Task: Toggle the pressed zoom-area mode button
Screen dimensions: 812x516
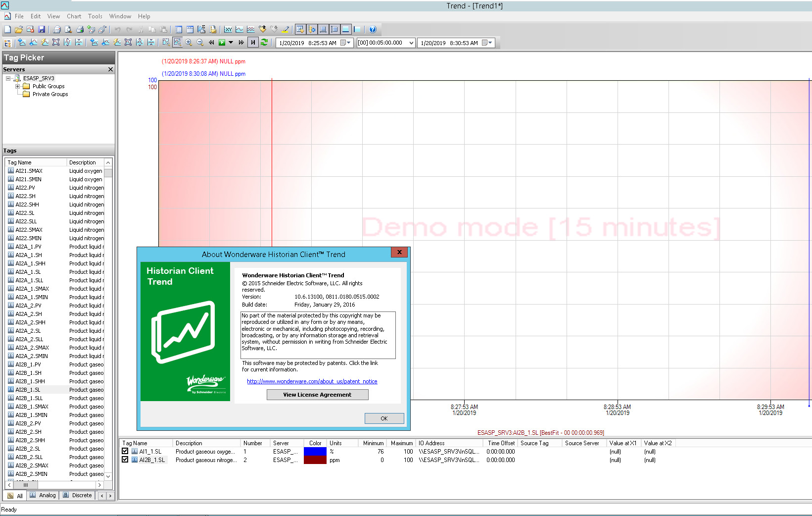Action: tap(177, 42)
